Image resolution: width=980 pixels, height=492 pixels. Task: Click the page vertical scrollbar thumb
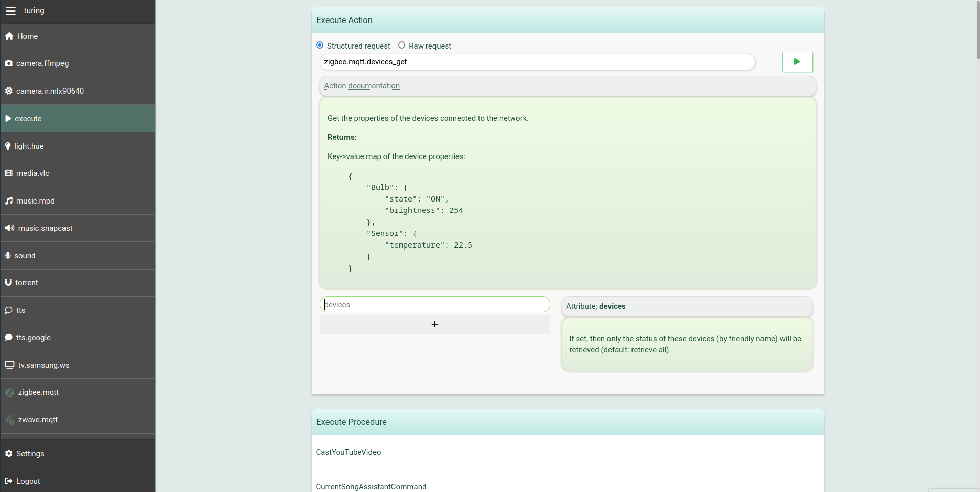(978, 30)
